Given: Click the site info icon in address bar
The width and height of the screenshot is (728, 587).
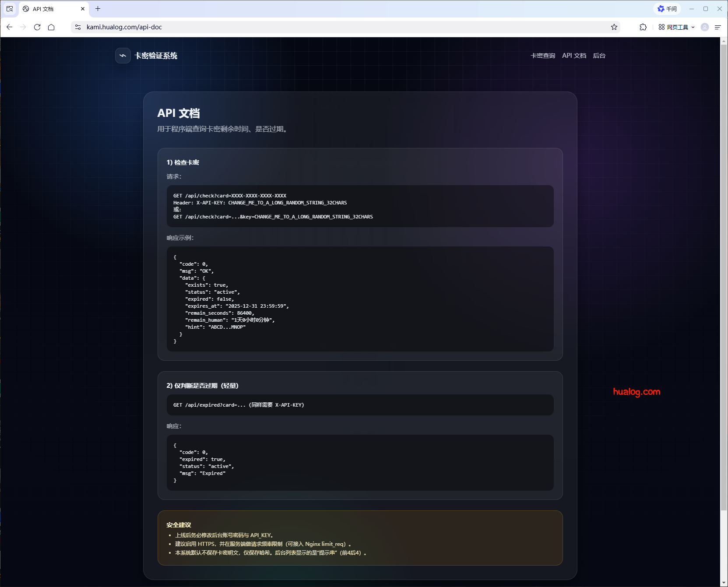Looking at the screenshot, I should [78, 27].
